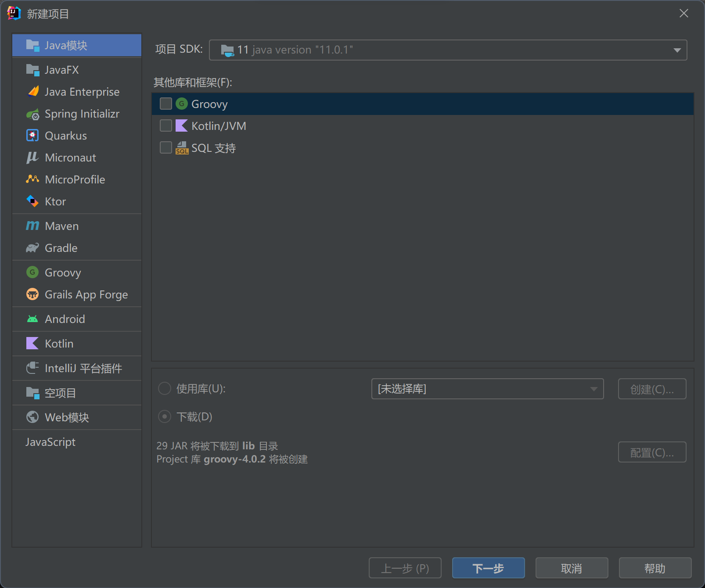705x588 pixels.
Task: Select the Micronaut label in the sidebar
Action: 70,158
